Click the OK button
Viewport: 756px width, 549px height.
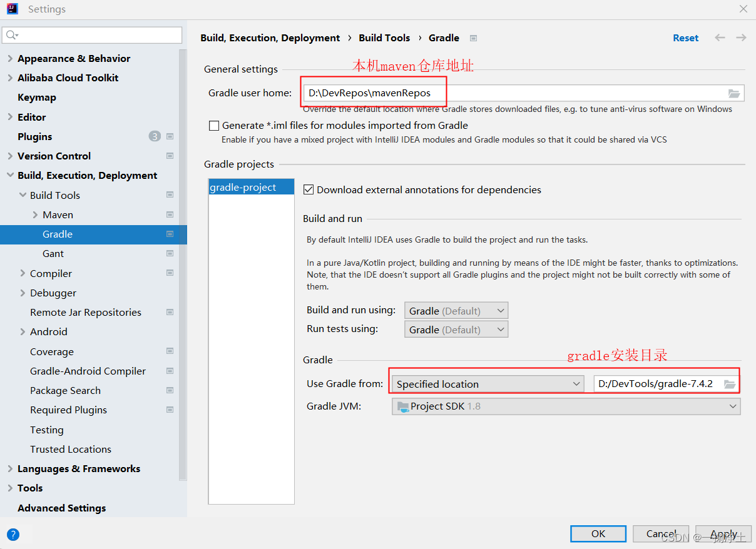(x=598, y=533)
